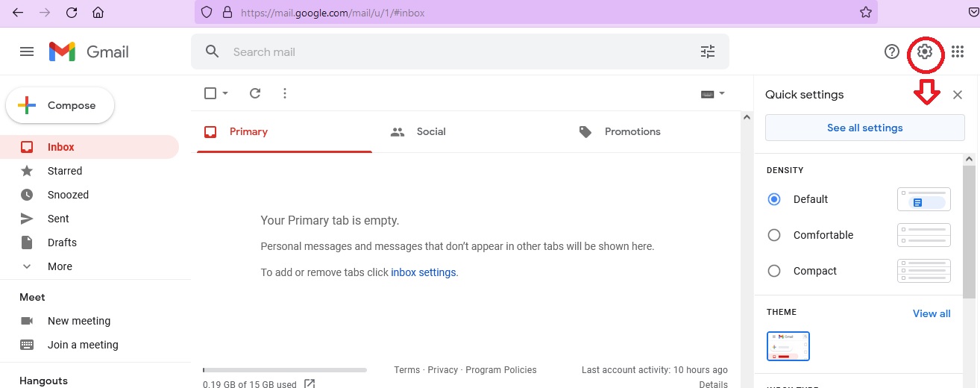Viewport: 980px width, 388px height.
Task: Click the browser URL address bar
Action: (535, 13)
